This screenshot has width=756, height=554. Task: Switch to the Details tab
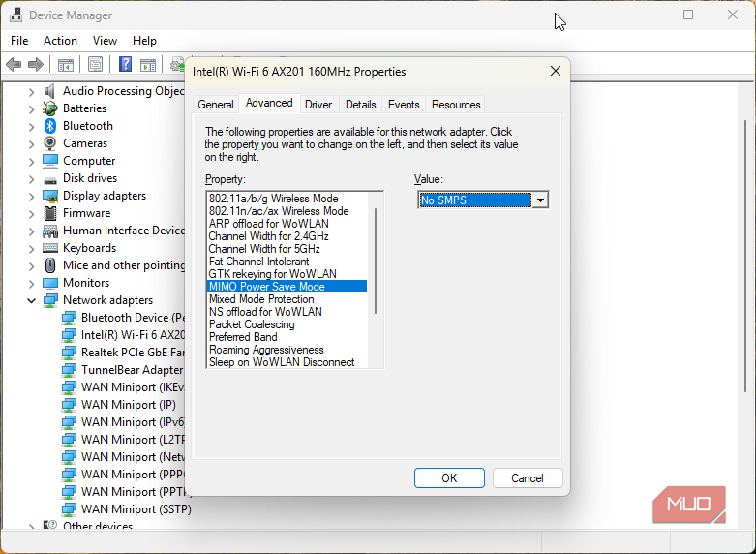361,105
